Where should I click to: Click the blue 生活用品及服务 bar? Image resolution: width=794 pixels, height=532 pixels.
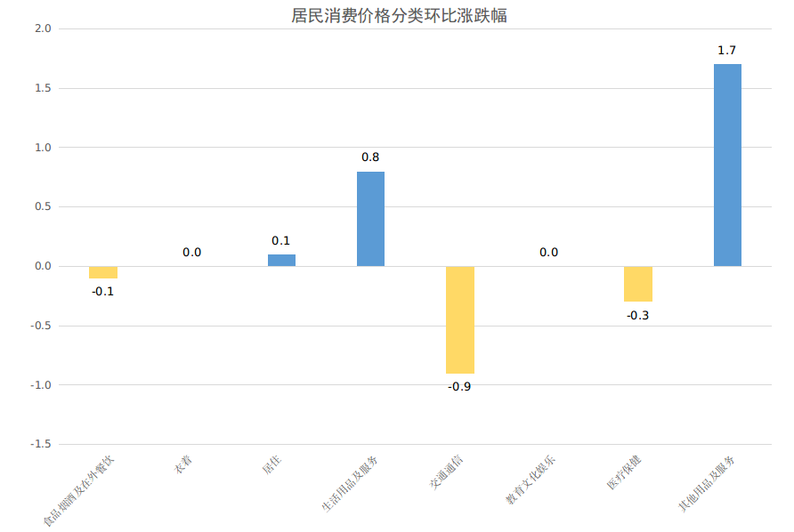tap(370, 219)
